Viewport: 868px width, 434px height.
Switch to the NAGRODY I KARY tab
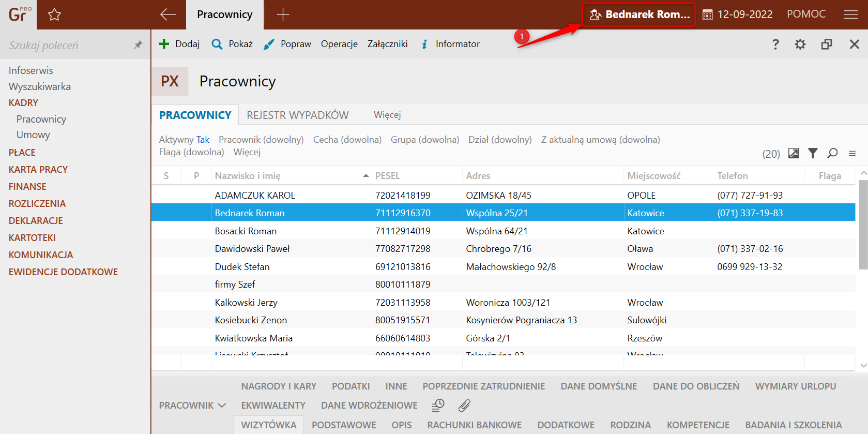(x=279, y=386)
